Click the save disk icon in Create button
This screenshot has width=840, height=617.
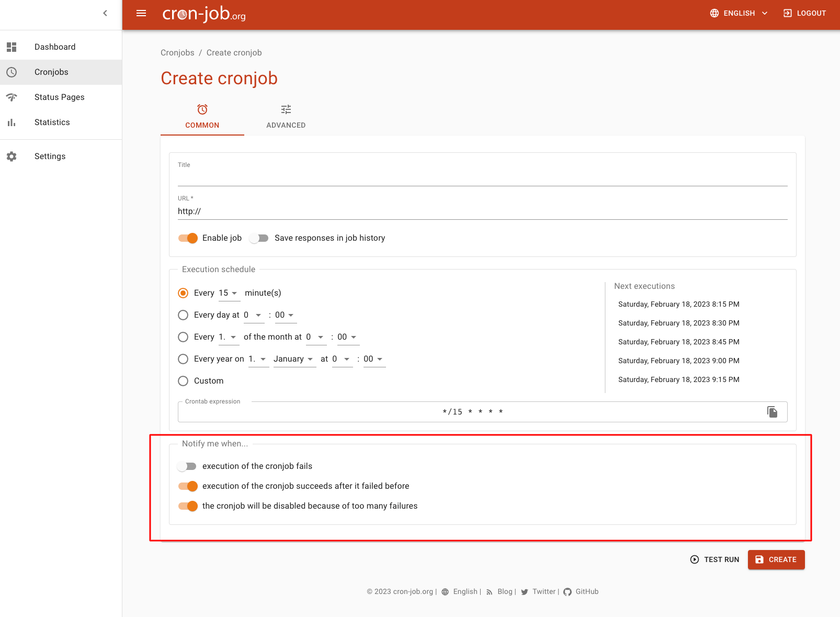[x=759, y=559]
